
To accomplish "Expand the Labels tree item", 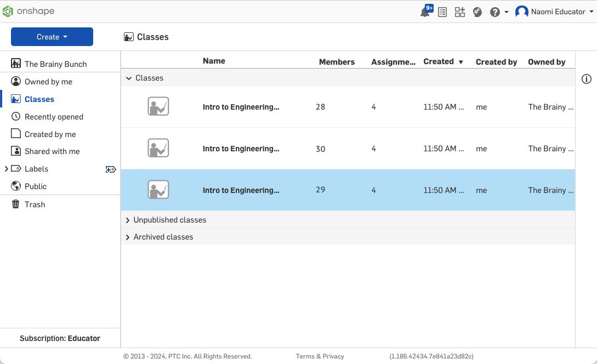I will 6,169.
